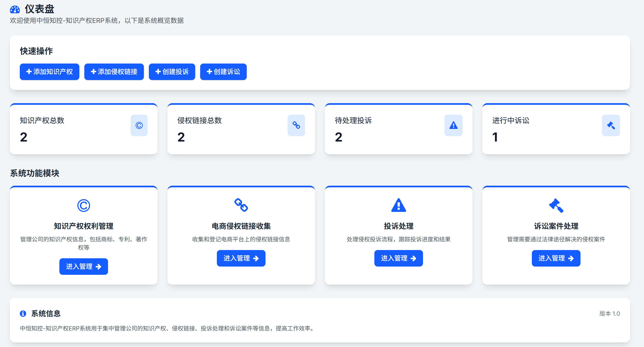This screenshot has height=347, width=644.
Task: Click the warning triangle icon in 待处理投诉 card
Action: [x=453, y=125]
